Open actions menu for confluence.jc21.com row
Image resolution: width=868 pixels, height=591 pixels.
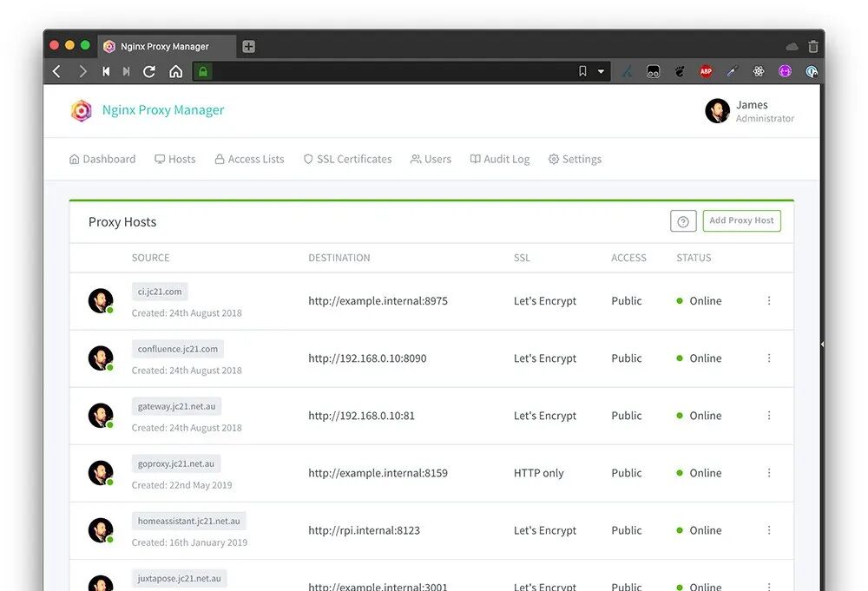(769, 358)
